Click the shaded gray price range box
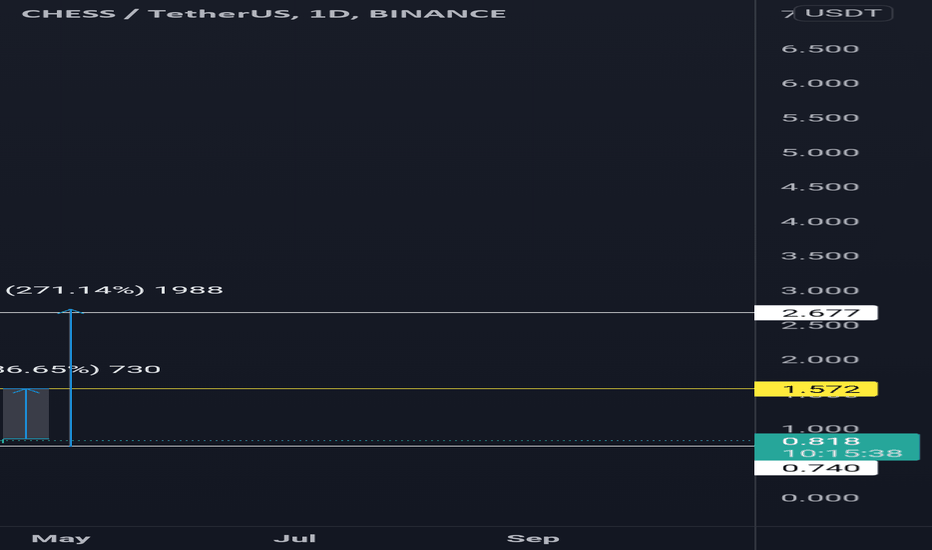The height and width of the screenshot is (550, 932). coord(26,414)
